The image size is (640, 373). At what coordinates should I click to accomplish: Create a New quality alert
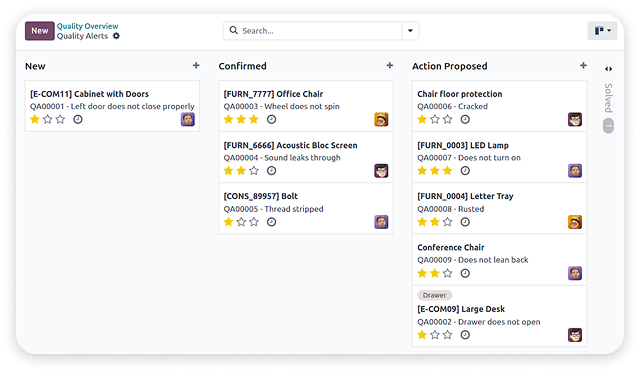pos(40,31)
